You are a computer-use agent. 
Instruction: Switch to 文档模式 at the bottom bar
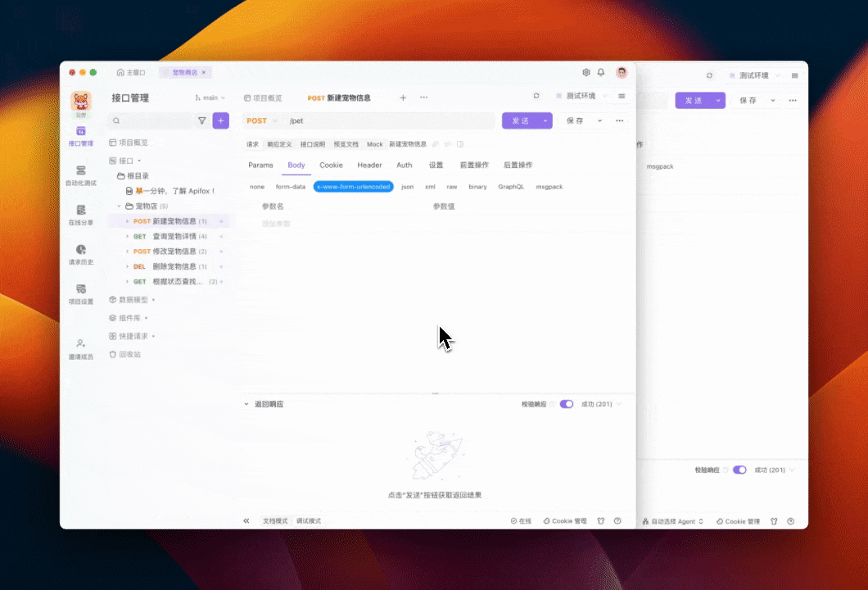pyautogui.click(x=274, y=520)
